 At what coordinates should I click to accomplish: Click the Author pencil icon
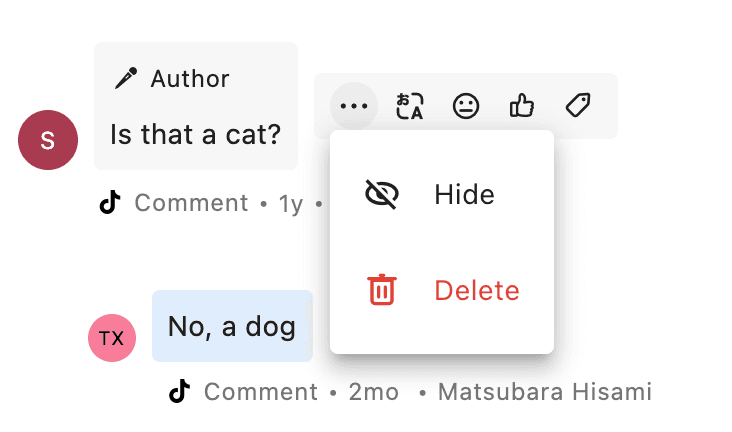(126, 79)
